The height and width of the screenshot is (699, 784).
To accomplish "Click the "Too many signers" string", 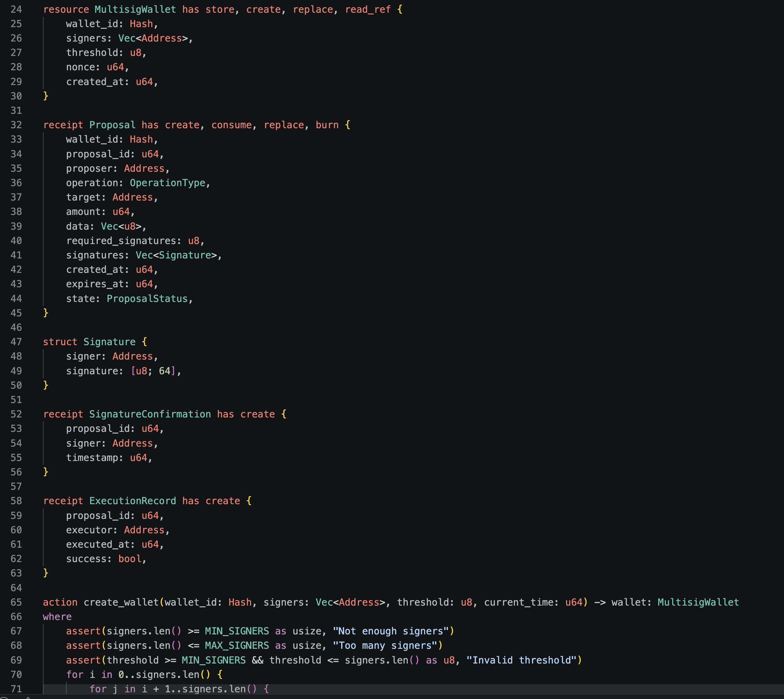I will (x=385, y=646).
